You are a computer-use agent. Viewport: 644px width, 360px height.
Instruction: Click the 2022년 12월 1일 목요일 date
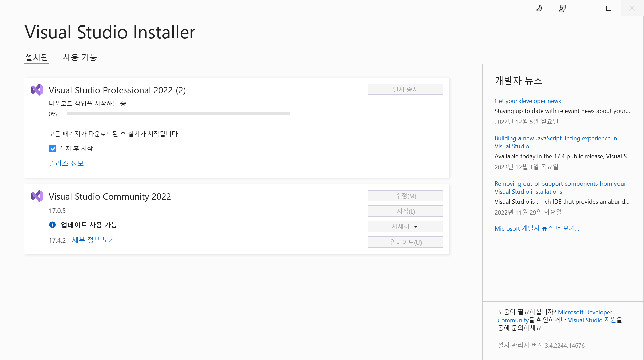pyautogui.click(x=526, y=167)
